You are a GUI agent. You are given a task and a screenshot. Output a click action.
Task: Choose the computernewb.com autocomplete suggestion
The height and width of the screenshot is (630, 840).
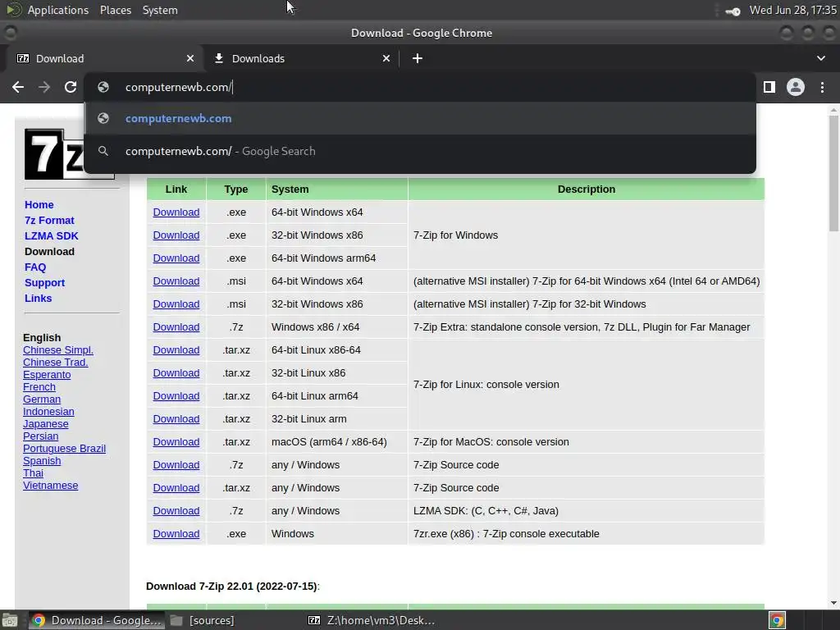(x=420, y=118)
